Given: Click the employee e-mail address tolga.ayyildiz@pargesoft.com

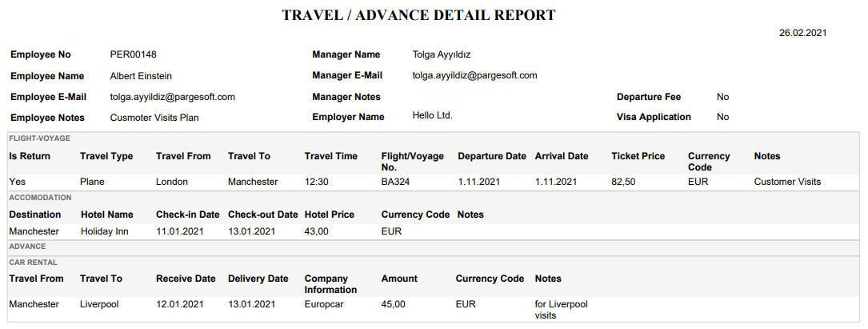Looking at the screenshot, I should click(172, 97).
